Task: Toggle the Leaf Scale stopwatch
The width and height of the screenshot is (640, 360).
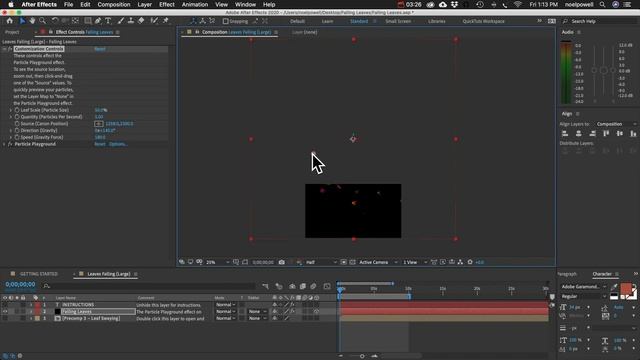Action: coord(17,110)
